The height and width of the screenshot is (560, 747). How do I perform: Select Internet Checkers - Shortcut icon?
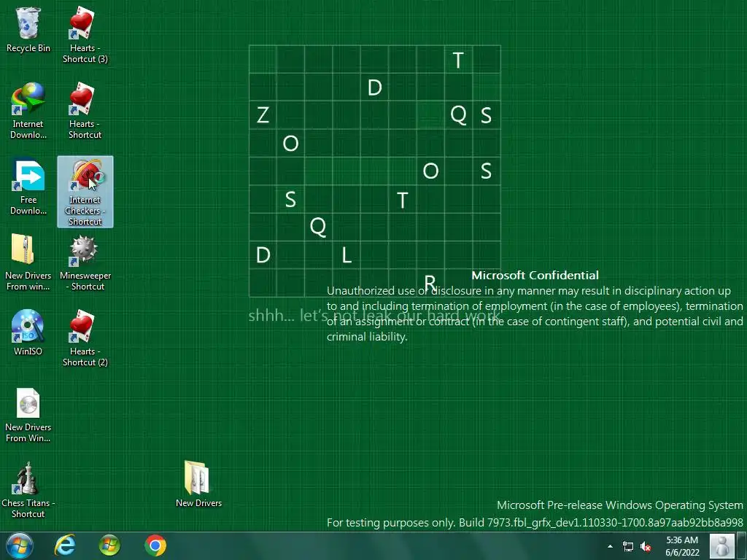[85, 192]
